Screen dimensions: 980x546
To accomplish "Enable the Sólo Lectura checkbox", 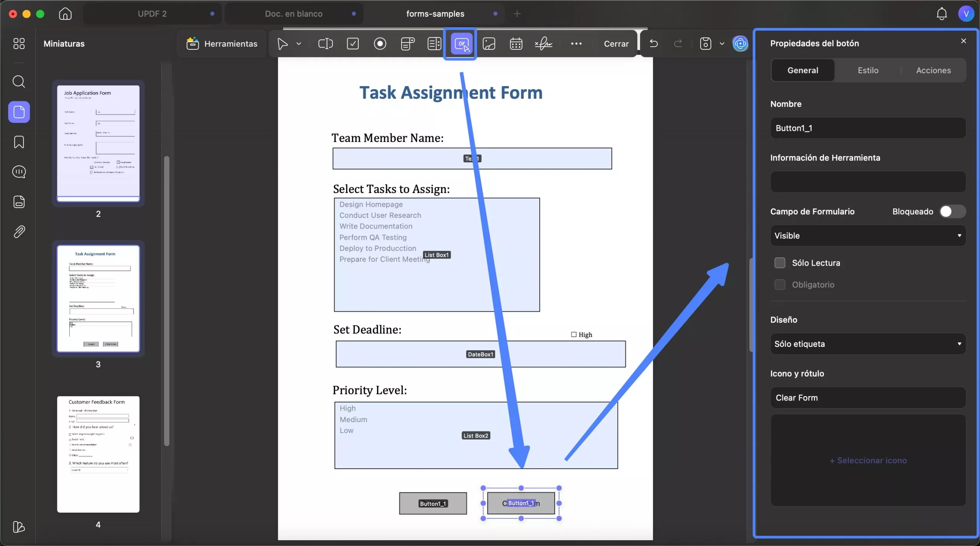I will click(x=780, y=263).
